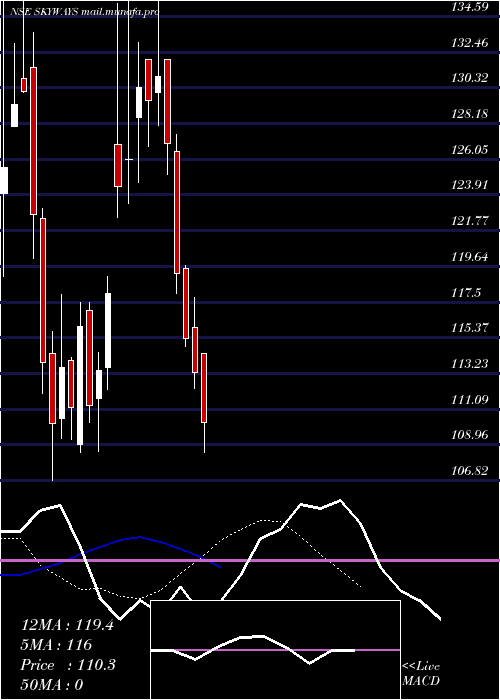Click the NSE SKYWAYS chart title

pyautogui.click(x=84, y=12)
